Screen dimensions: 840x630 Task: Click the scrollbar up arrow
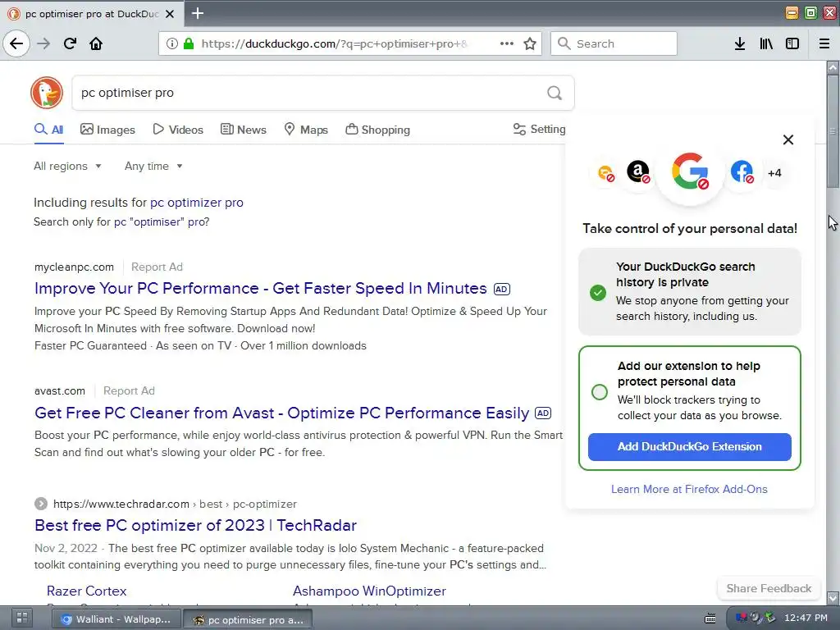pyautogui.click(x=833, y=67)
